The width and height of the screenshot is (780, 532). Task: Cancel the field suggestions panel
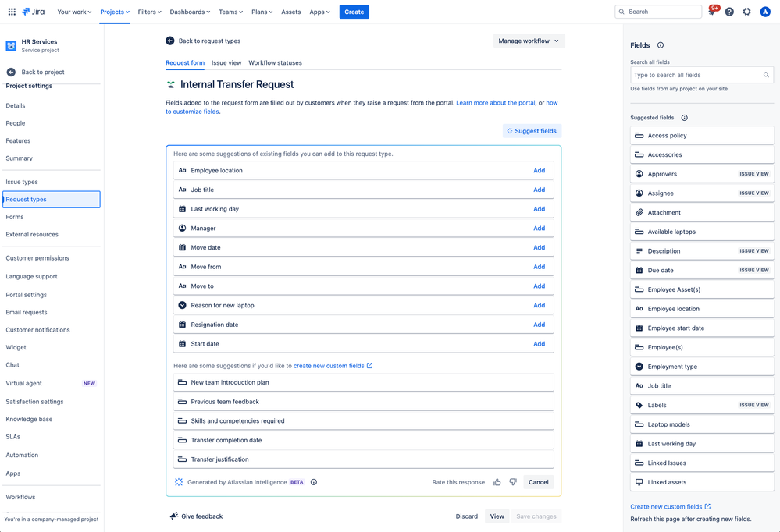tap(538, 482)
